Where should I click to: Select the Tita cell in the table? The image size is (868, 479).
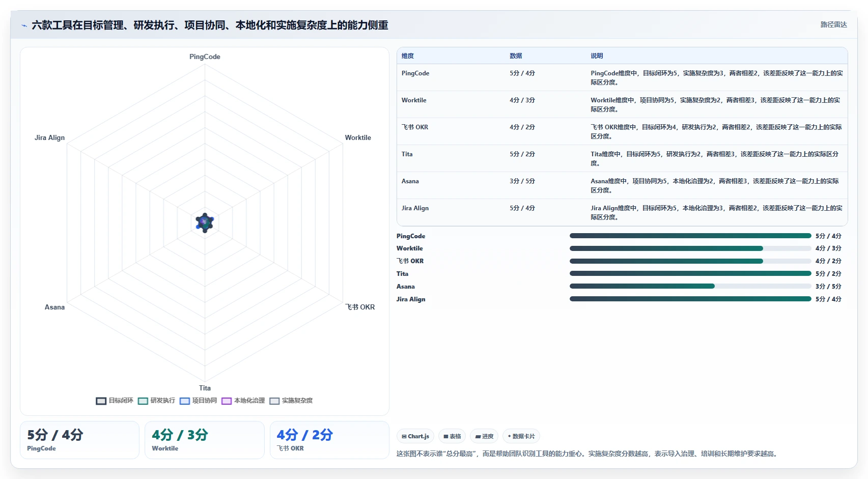click(x=407, y=154)
